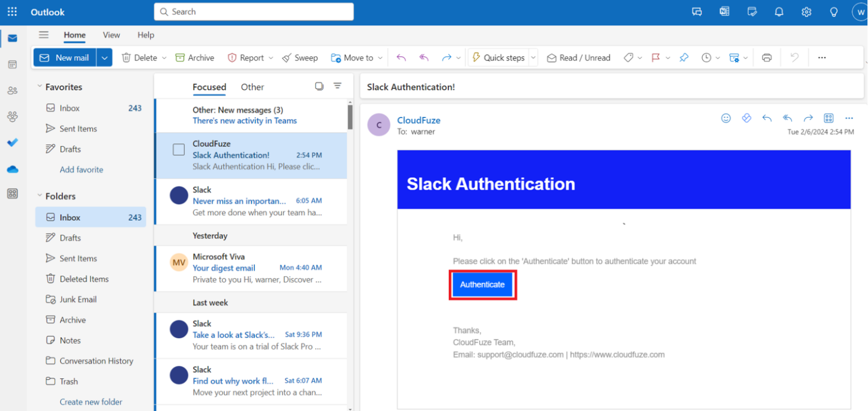This screenshot has height=411, width=868.
Task: Open OneNote feed in the top bar
Action: click(724, 11)
